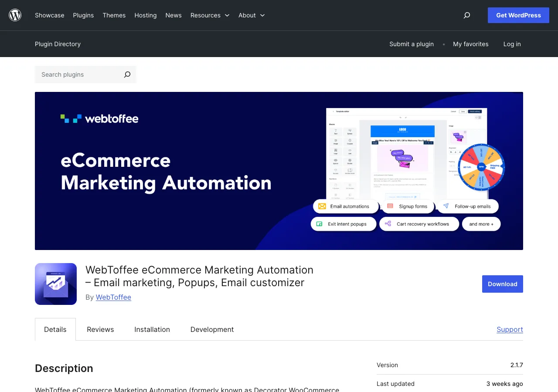Open the Plugin Directory link
The image size is (558, 392).
[x=58, y=44]
